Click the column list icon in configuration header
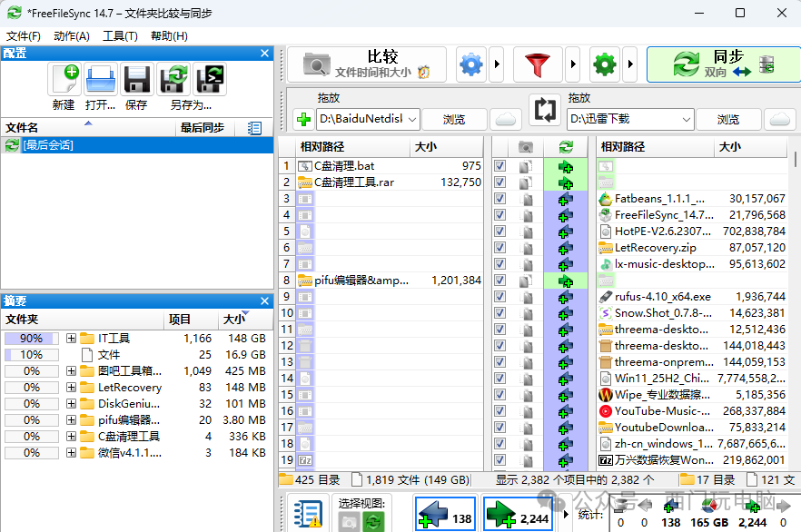801x532 pixels. click(254, 128)
